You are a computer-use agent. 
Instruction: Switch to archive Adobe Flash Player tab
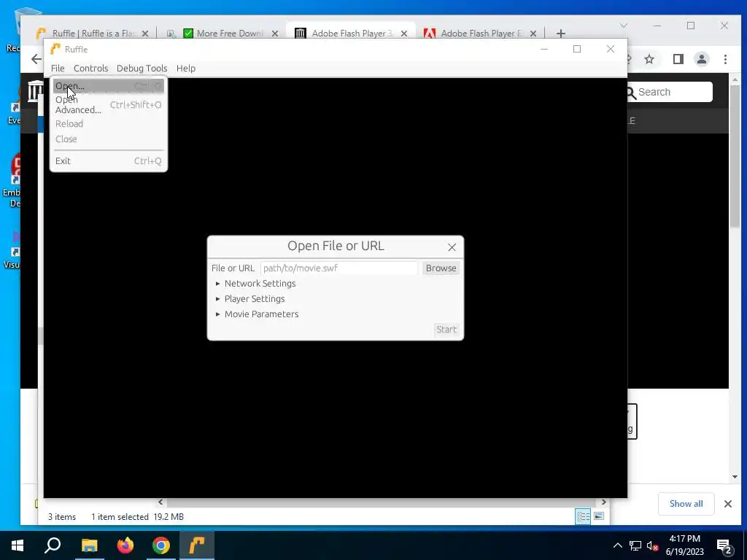(351, 34)
